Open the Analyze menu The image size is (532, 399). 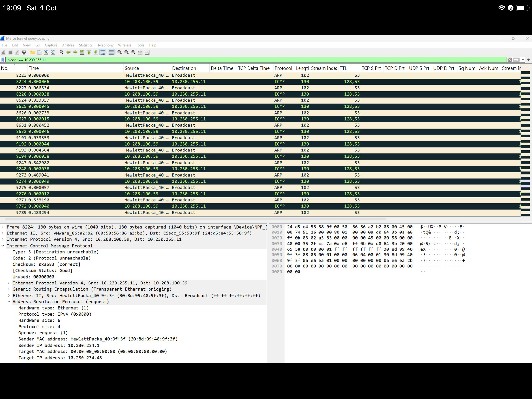point(68,45)
